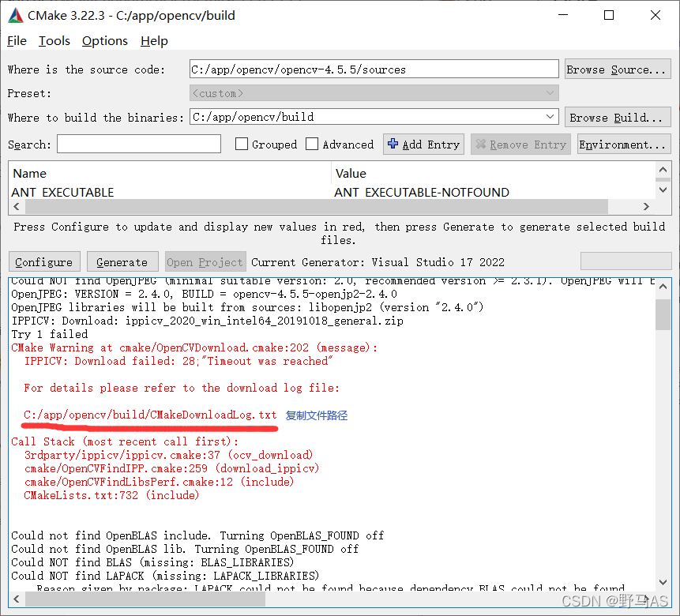Select the ANT_EXECUTABLE entry name

[63, 192]
